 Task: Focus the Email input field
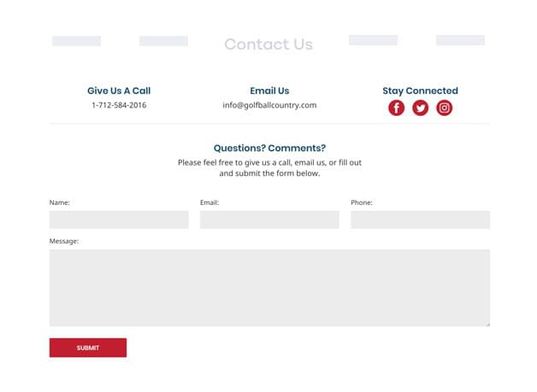click(269, 219)
